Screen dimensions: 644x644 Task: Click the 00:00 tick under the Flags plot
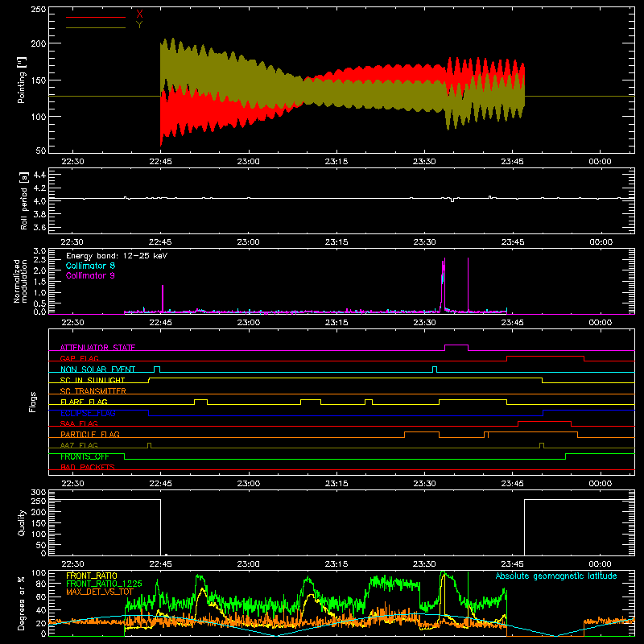[x=600, y=484]
